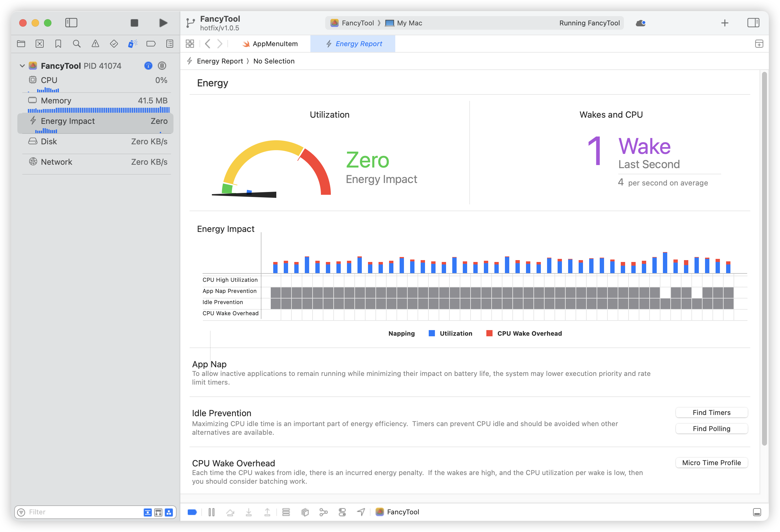Choose the My Mac run destination

point(403,23)
